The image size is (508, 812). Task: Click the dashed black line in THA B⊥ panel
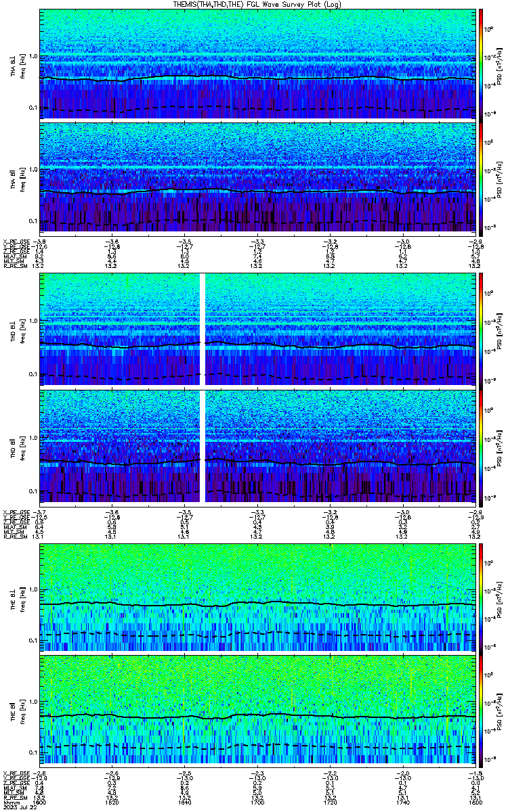tap(257, 108)
